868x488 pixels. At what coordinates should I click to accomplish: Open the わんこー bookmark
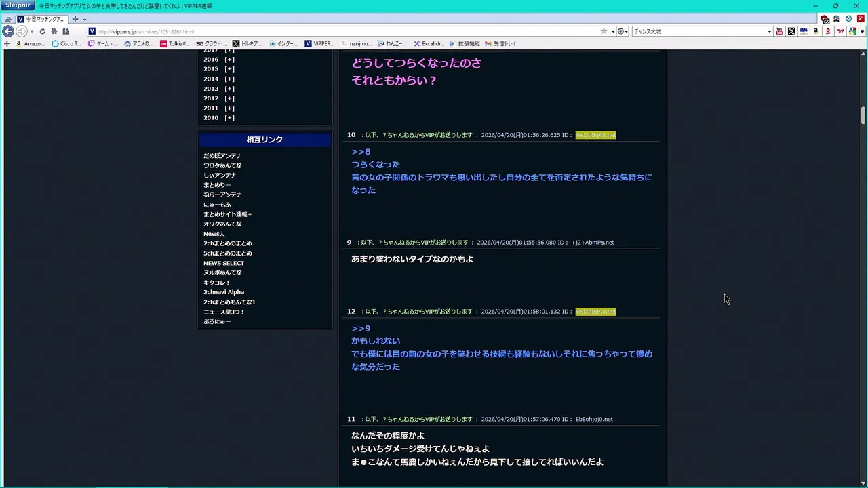tap(392, 43)
